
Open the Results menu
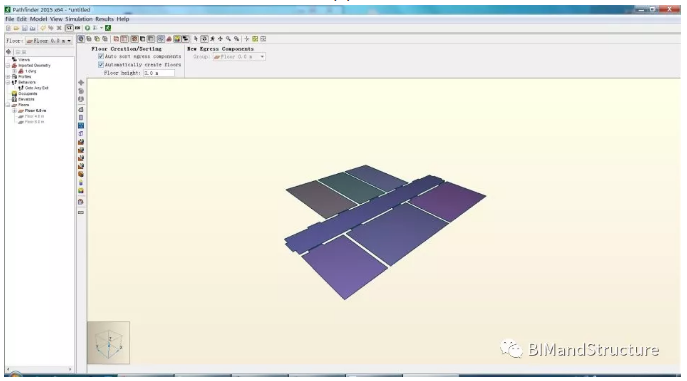coord(104,19)
